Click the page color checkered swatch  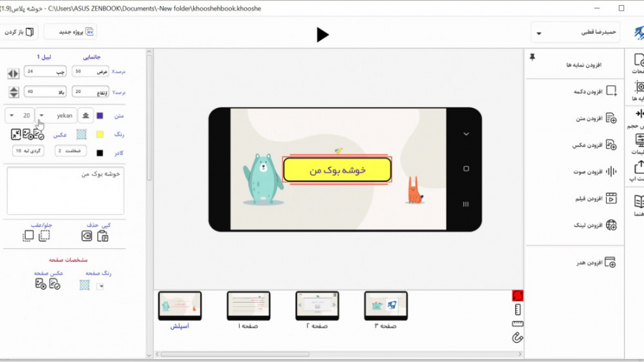coord(84,285)
